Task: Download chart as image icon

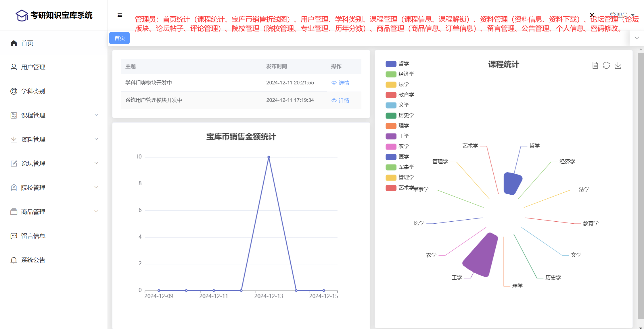Action: point(618,65)
